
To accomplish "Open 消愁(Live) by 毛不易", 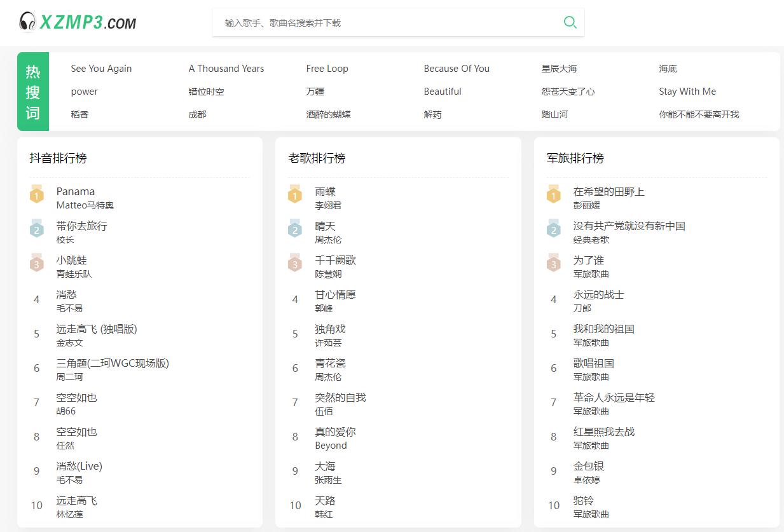I will [79, 466].
